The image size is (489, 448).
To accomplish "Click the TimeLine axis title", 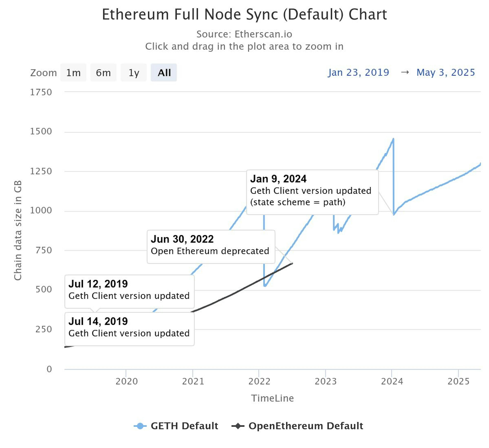I will tap(272, 398).
